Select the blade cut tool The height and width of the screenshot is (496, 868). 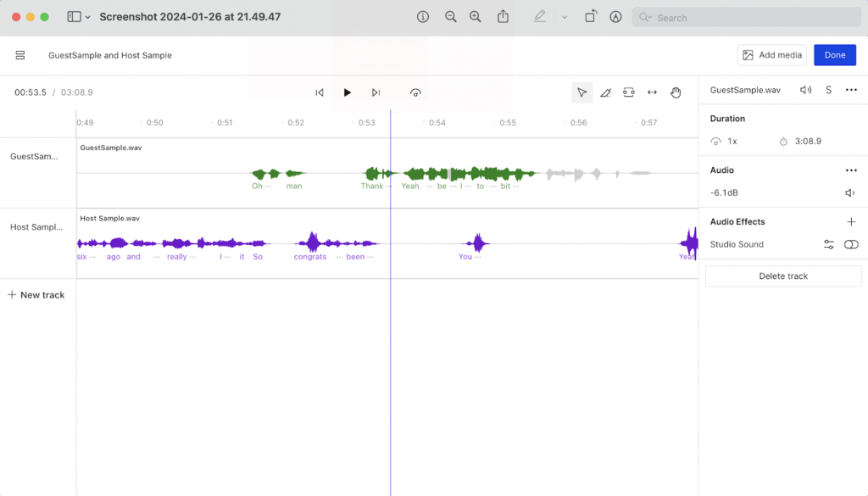(x=605, y=92)
